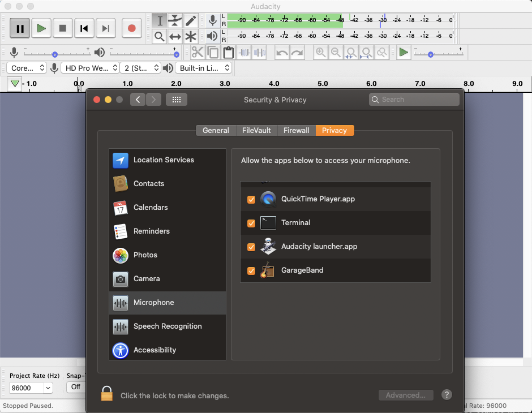Image resolution: width=532 pixels, height=413 pixels.
Task: Skip to end of the track
Action: coord(105,28)
